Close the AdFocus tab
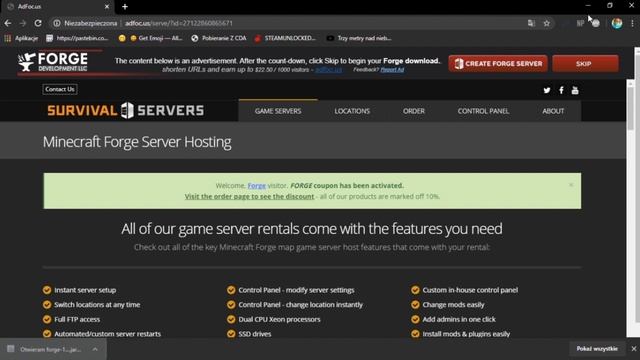640x360 pixels. coord(107,7)
